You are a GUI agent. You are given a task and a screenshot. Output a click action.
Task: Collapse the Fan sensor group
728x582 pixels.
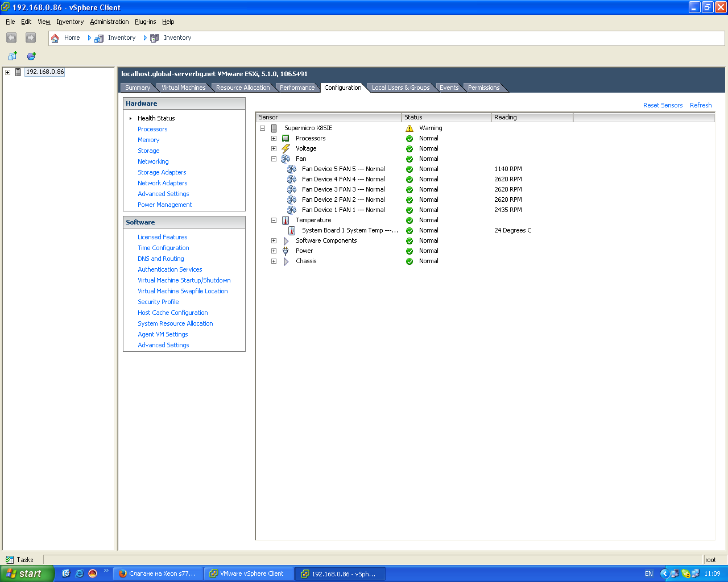click(274, 159)
